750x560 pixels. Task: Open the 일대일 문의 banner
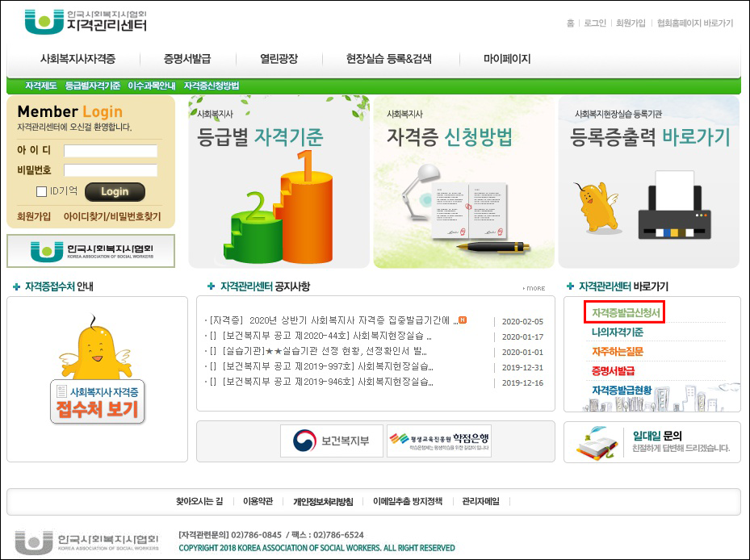point(652,441)
